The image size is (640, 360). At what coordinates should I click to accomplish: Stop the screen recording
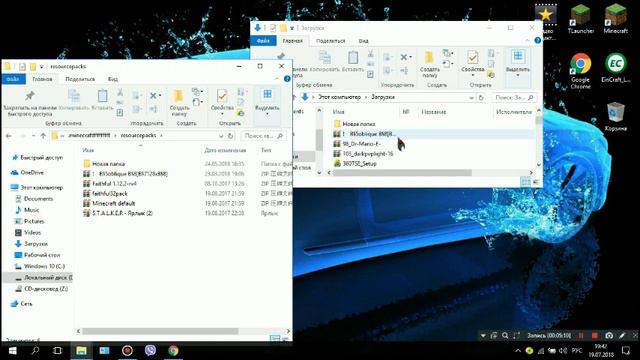(595, 336)
